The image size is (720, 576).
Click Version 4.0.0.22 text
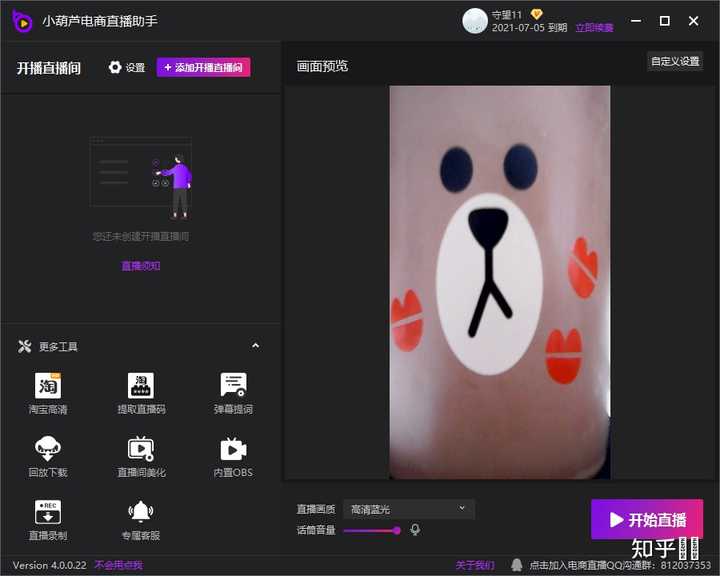(x=50, y=565)
